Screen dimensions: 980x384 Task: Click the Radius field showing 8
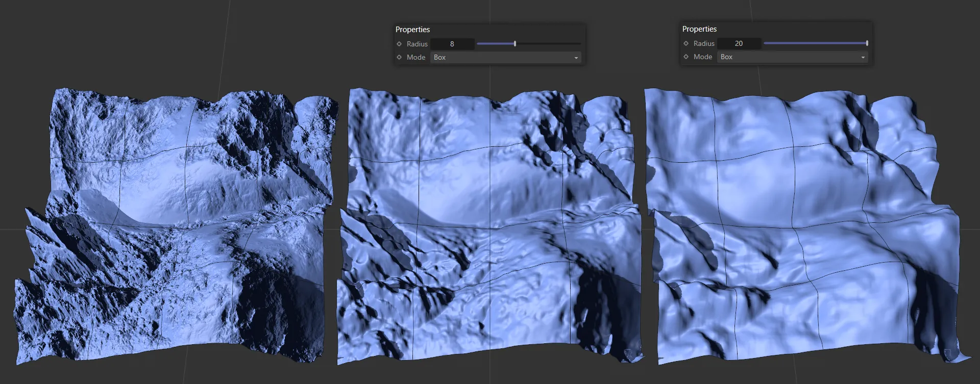(x=452, y=44)
